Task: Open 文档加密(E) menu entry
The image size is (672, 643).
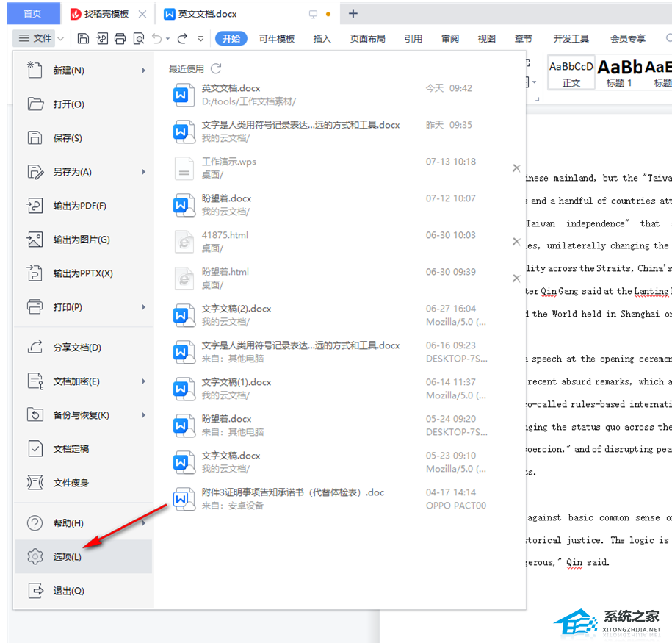Action: point(84,381)
